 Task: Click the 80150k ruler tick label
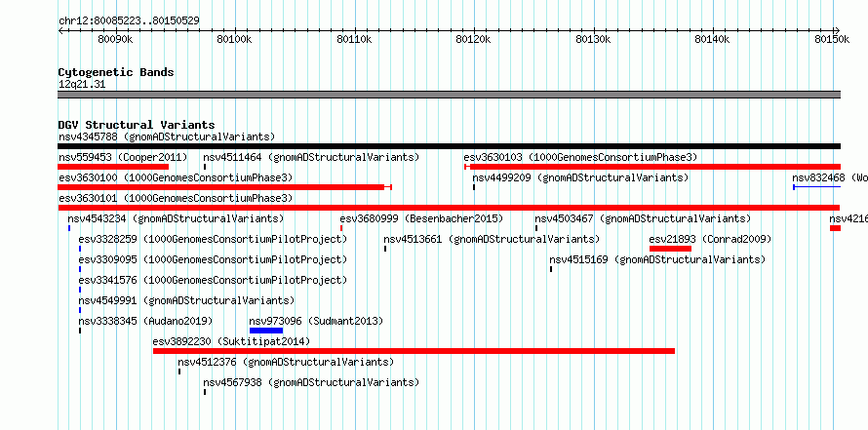click(833, 39)
